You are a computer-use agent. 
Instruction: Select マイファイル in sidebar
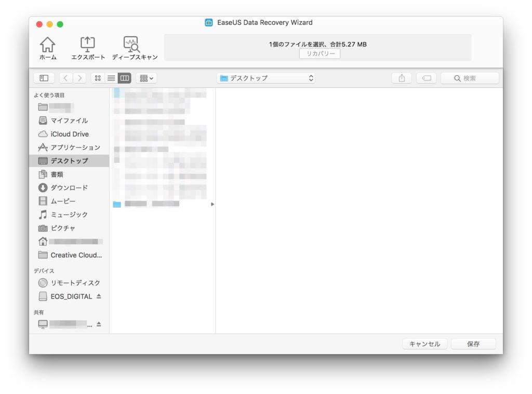69,120
